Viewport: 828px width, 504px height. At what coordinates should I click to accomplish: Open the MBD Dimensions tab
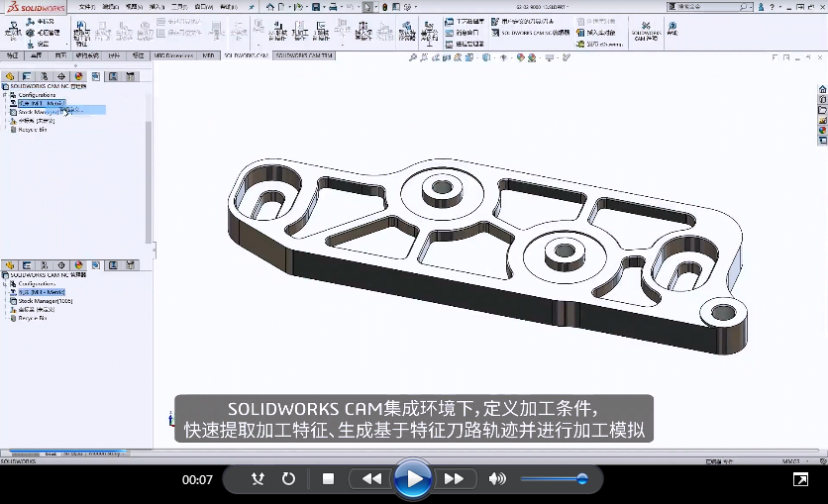coord(173,54)
